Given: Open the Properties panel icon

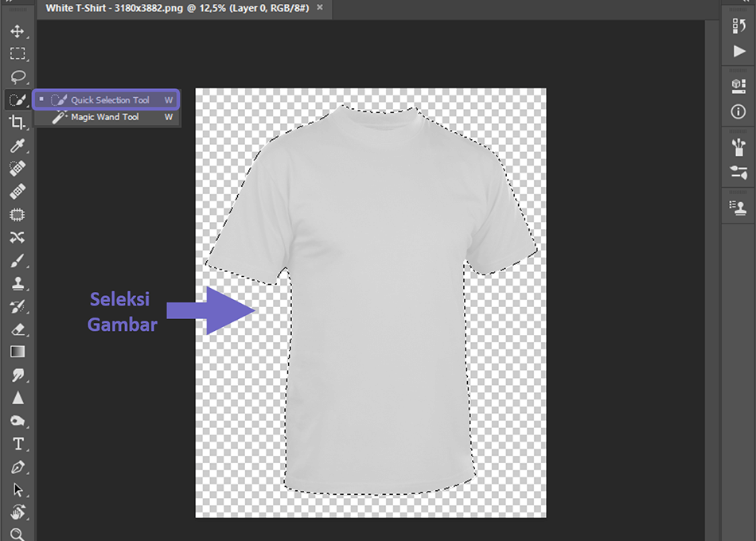Looking at the screenshot, I should (738, 86).
